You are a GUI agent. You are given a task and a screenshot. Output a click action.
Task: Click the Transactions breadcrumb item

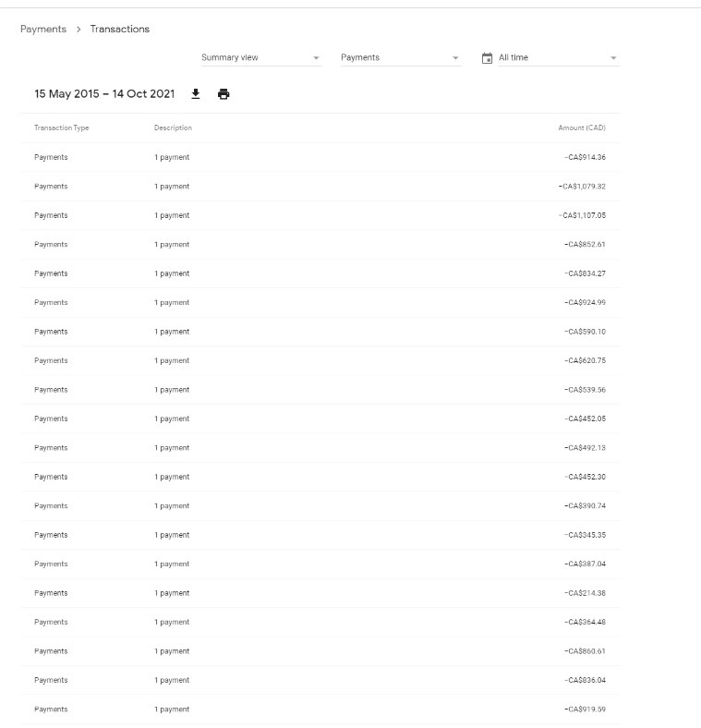point(119,29)
